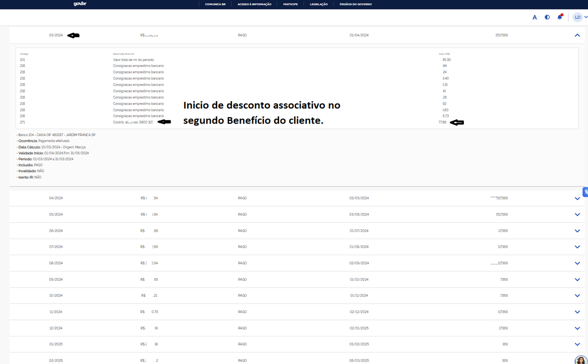Open Acesso à Informação menu item
This screenshot has width=588, height=364.
[x=254, y=4]
